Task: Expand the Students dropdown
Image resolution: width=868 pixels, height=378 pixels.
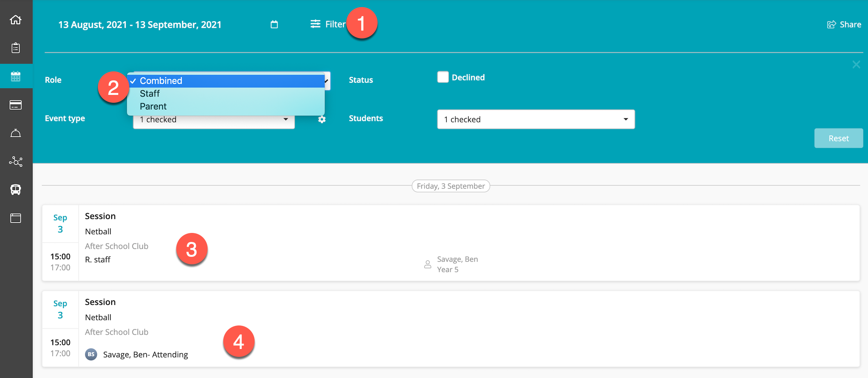Action: pyautogui.click(x=536, y=119)
